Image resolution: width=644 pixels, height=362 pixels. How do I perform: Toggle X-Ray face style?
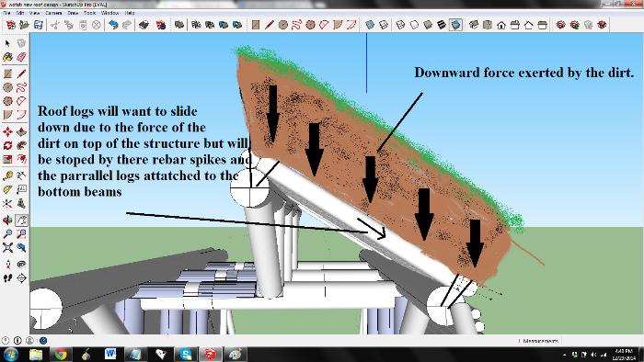pos(370,25)
